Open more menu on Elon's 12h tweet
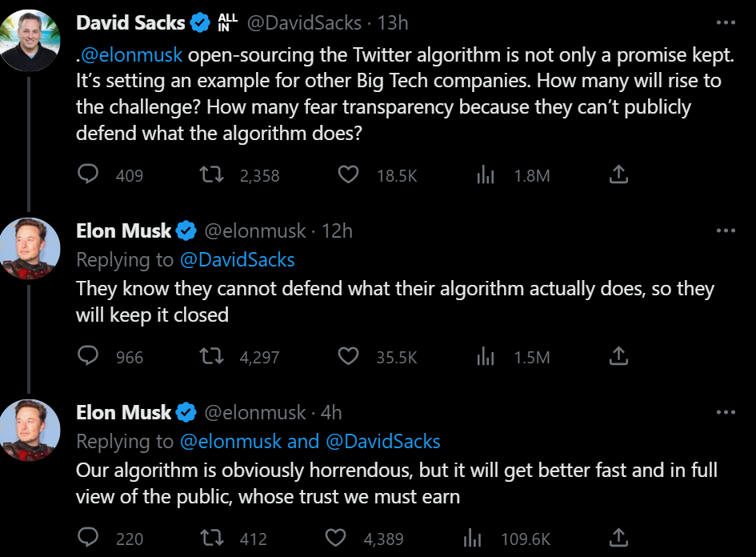The height and width of the screenshot is (557, 756). click(x=725, y=231)
